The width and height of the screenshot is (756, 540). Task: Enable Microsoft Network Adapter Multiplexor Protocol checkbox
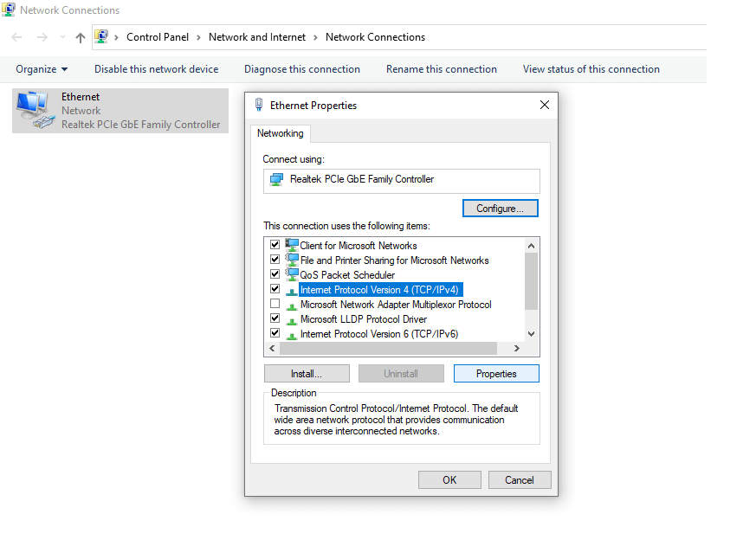pyautogui.click(x=275, y=304)
